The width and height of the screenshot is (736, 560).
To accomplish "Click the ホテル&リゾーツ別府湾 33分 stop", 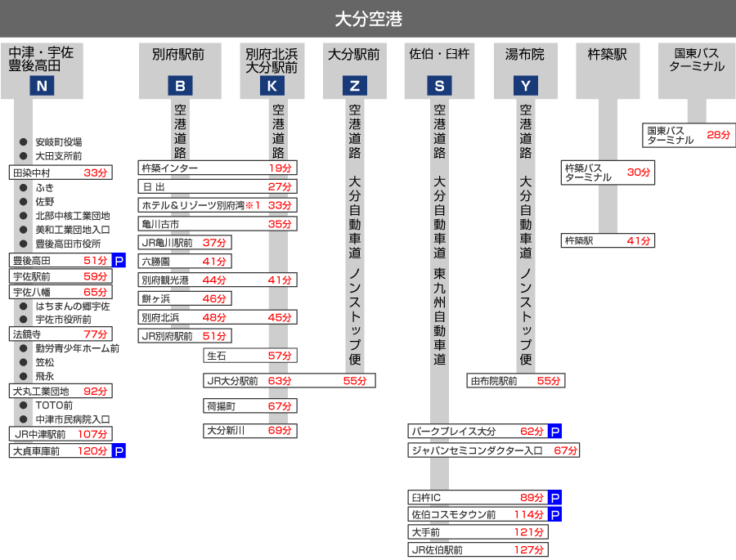I will [x=218, y=205].
